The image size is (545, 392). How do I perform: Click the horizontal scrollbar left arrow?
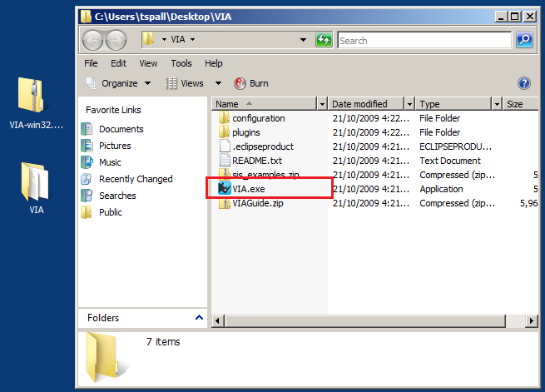click(218, 320)
